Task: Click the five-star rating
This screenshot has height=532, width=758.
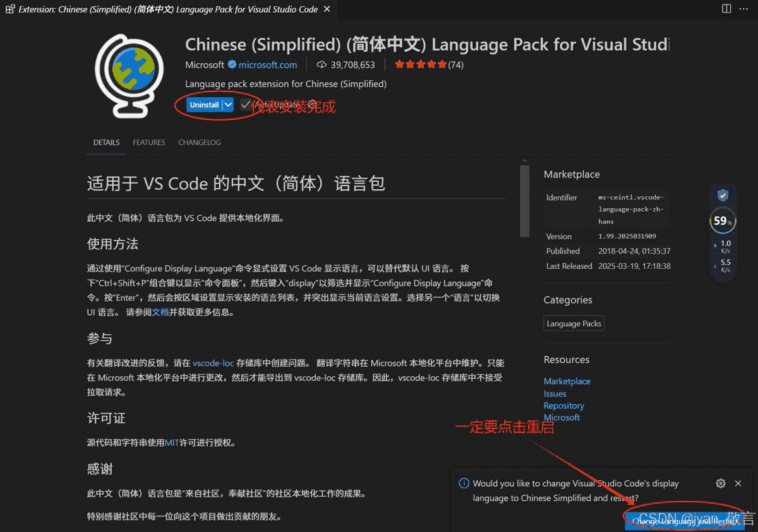Action: [x=420, y=64]
